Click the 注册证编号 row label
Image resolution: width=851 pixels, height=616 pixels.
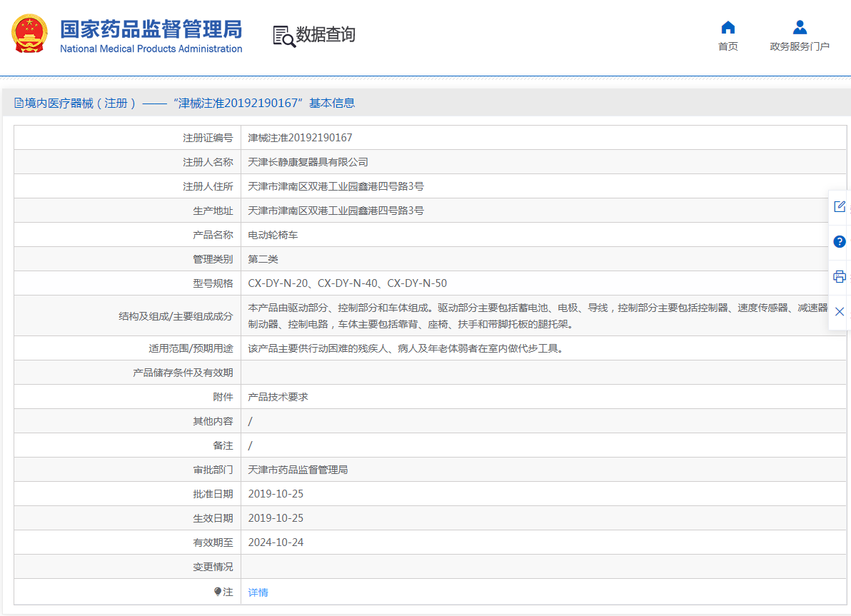208,138
